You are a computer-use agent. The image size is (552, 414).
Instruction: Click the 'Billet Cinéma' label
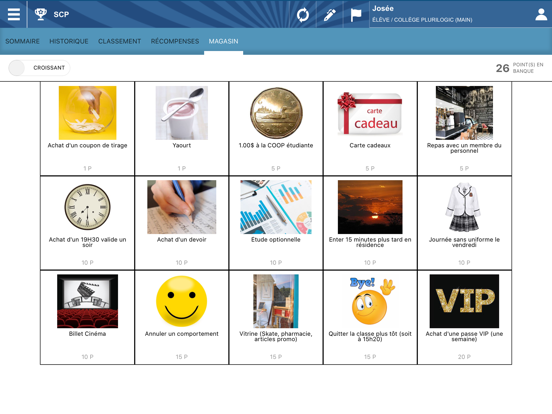click(x=87, y=334)
